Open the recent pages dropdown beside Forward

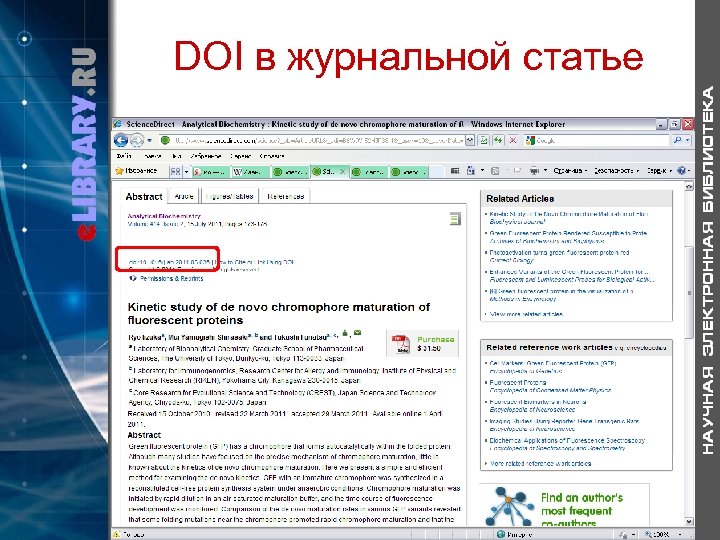tap(149, 141)
